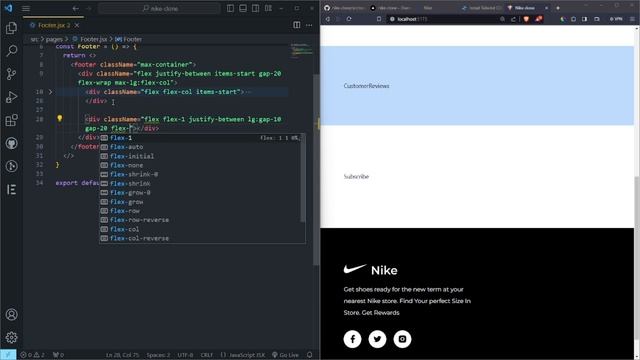This screenshot has width=640, height=360.
Task: Start the Go Live server
Action: pyautogui.click(x=285, y=355)
